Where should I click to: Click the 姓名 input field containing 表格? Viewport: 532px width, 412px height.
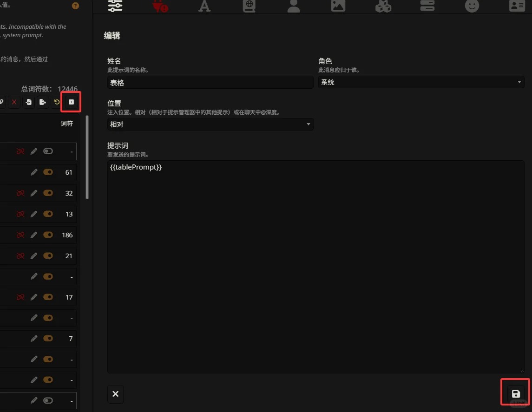coord(210,83)
